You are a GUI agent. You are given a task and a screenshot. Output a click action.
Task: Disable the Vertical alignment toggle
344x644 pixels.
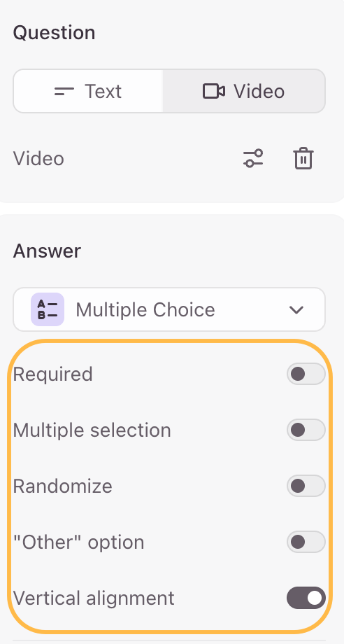306,598
